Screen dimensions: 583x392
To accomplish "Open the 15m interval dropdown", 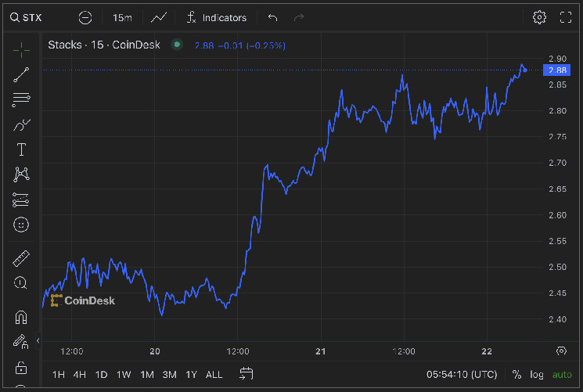I will point(122,17).
